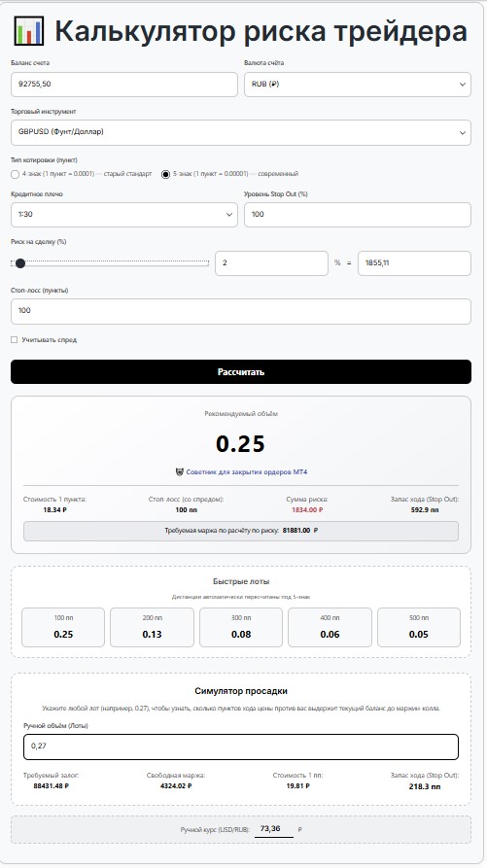Click the risk per trade slider handle
Viewport: 487px width, 868px height.
pyautogui.click(x=20, y=263)
